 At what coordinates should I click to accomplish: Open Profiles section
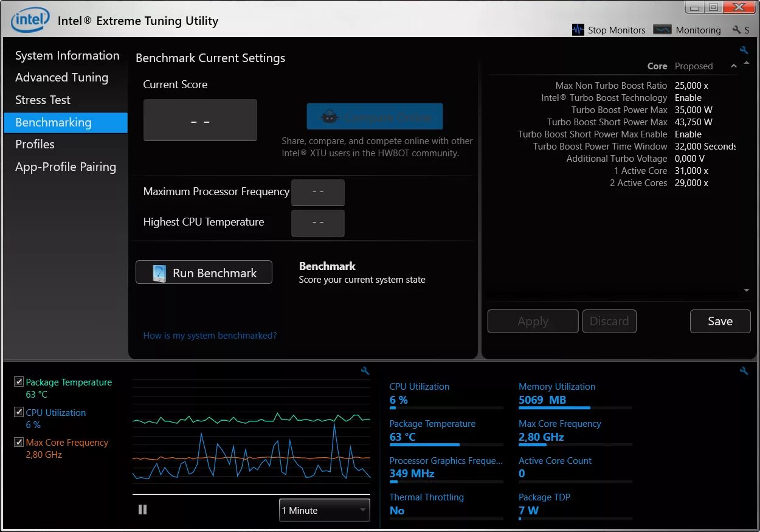pos(35,144)
